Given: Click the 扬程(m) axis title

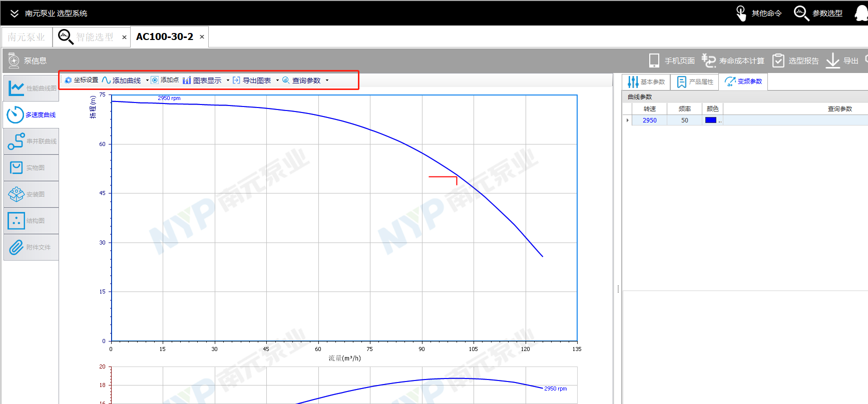Looking at the screenshot, I should pos(93,107).
